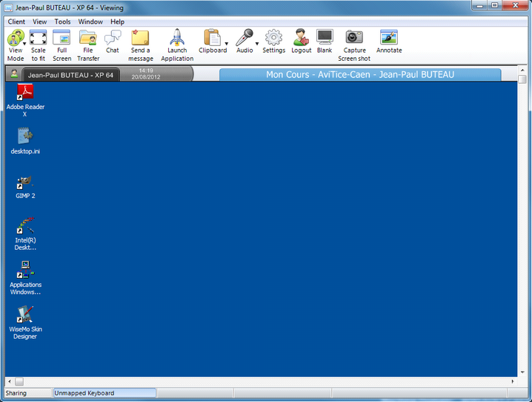Click the Audio microphone icon
This screenshot has width=532, height=402.
click(245, 38)
